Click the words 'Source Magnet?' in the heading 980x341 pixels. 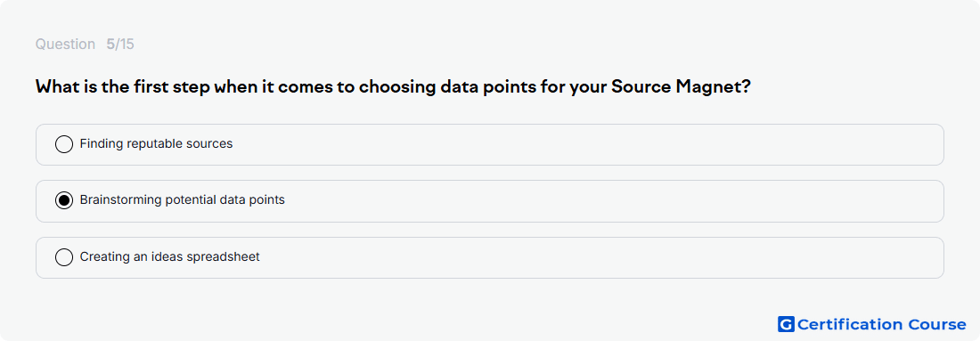click(681, 87)
